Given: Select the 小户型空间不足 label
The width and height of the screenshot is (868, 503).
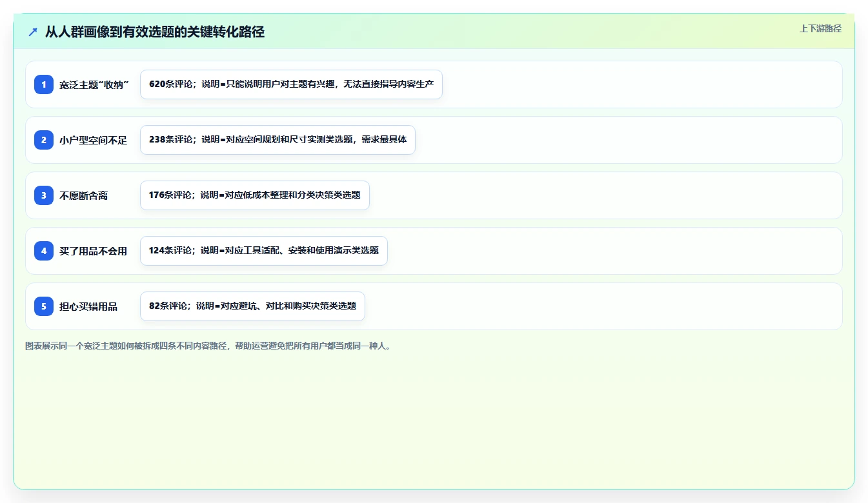Looking at the screenshot, I should click(94, 141).
